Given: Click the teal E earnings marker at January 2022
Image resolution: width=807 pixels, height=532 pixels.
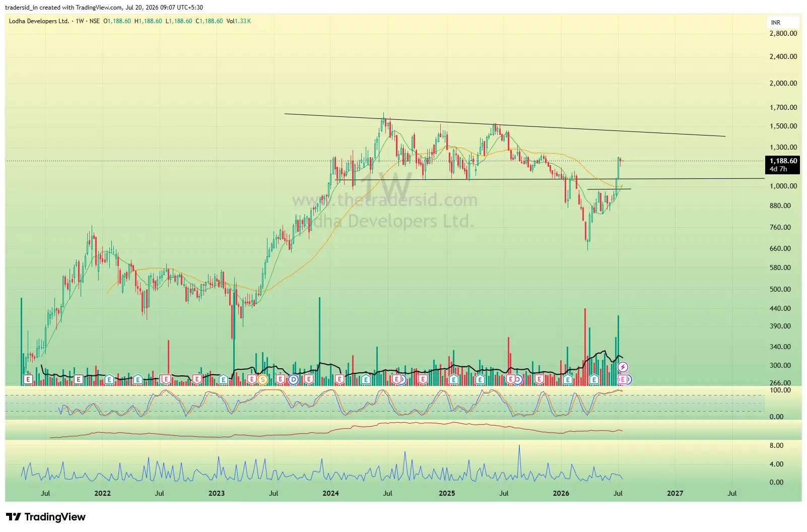Looking at the screenshot, I should 109,379.
